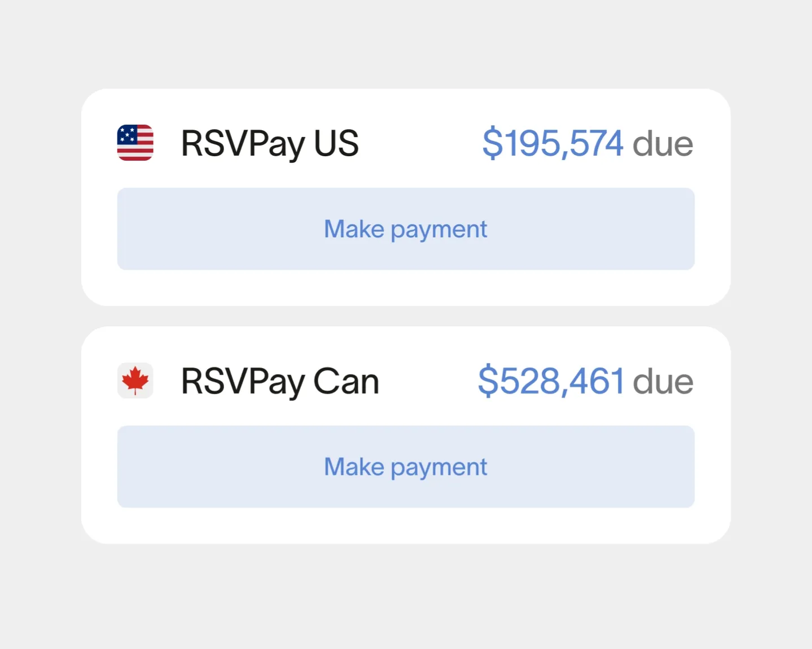Click the $528,461 amount due
Image resolution: width=812 pixels, height=649 pixels.
(x=551, y=381)
